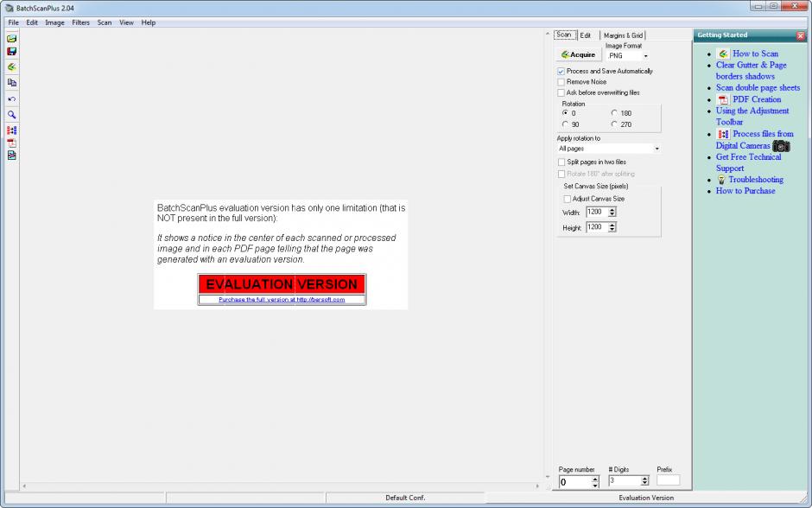The height and width of the screenshot is (508, 812).
Task: Click into the canvas Height field
Action: pyautogui.click(x=597, y=227)
